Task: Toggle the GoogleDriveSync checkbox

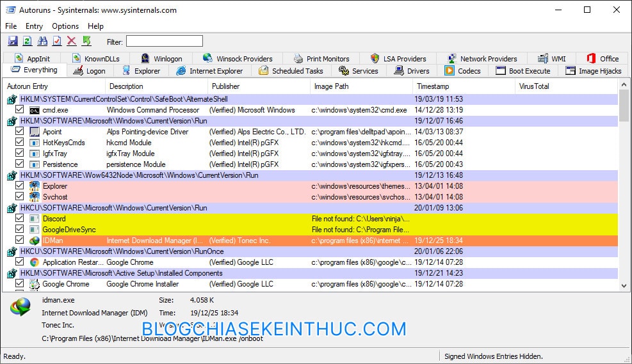Action: [x=19, y=229]
